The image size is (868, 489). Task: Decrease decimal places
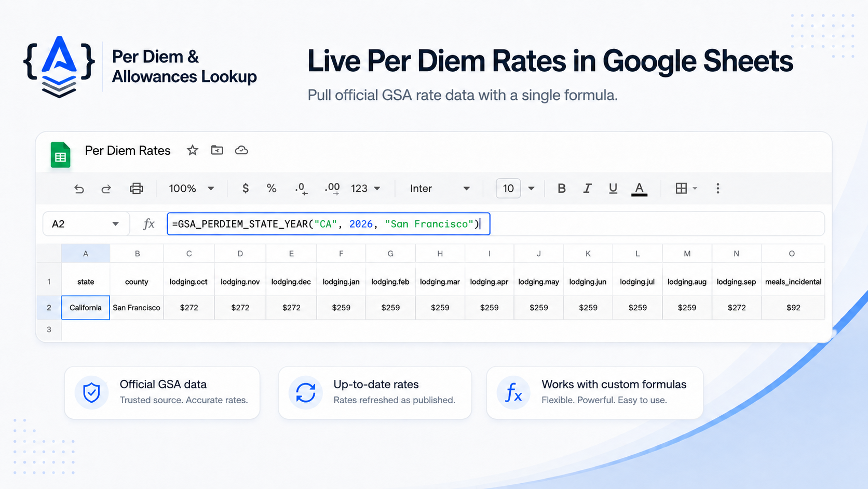(301, 189)
